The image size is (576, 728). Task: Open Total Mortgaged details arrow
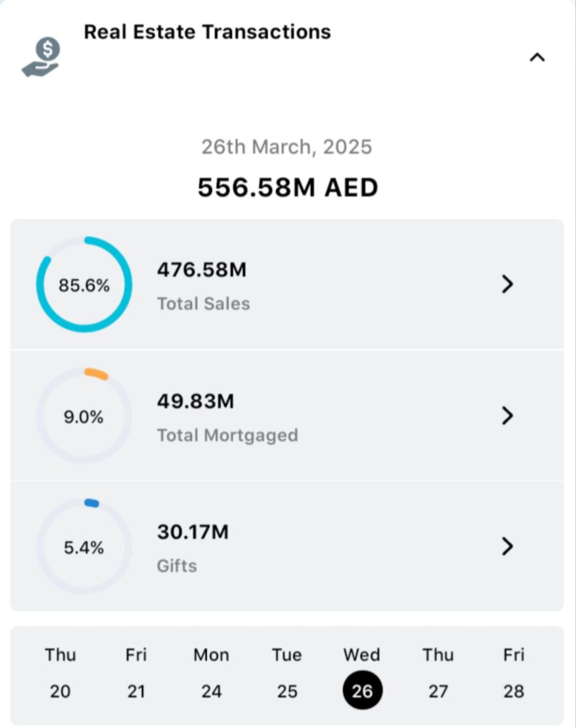click(507, 416)
